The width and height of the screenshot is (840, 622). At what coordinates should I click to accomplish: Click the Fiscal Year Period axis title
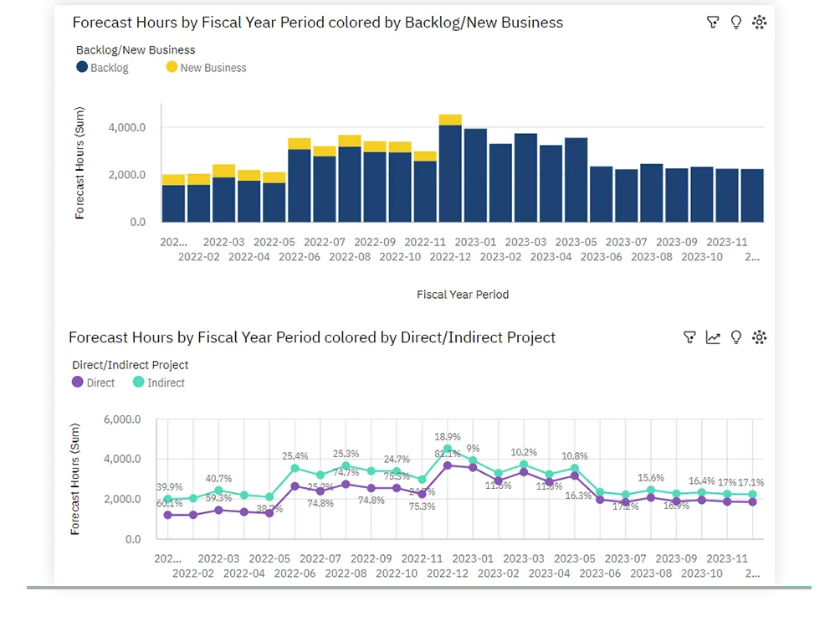[463, 295]
